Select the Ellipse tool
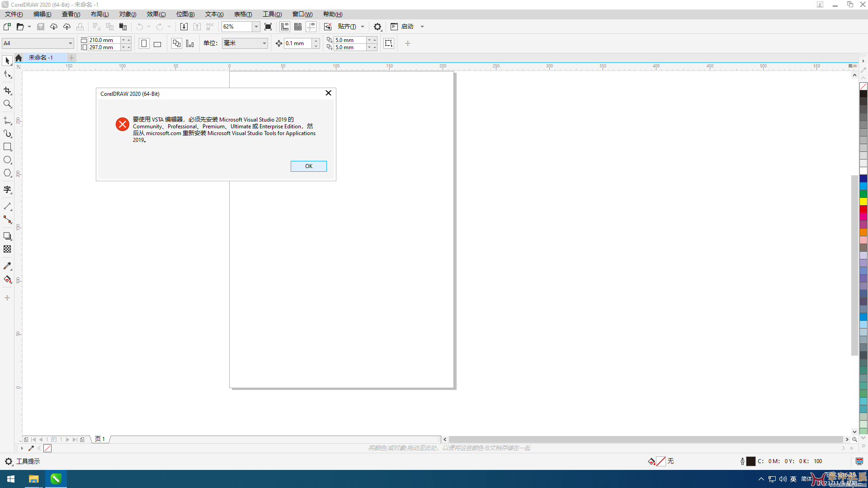 [7, 160]
